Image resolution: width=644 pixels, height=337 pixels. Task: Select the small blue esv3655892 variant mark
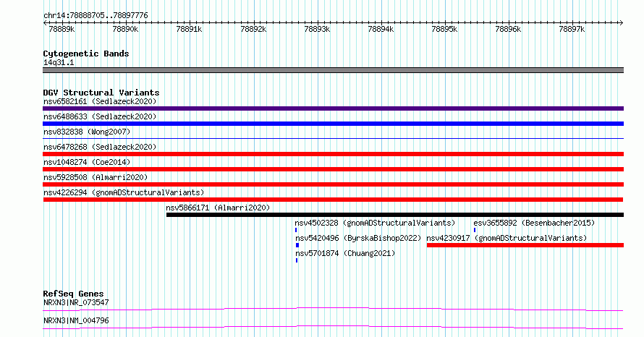(x=475, y=230)
